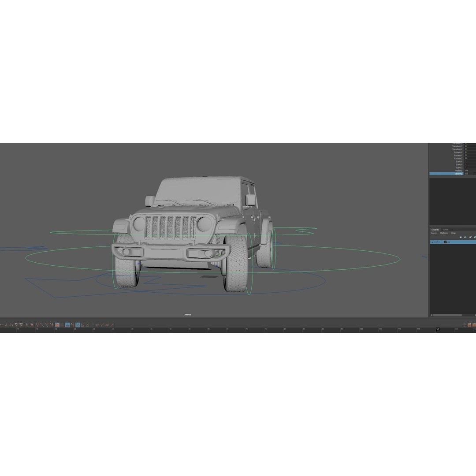Select the Translate Y channel label

point(457,146)
